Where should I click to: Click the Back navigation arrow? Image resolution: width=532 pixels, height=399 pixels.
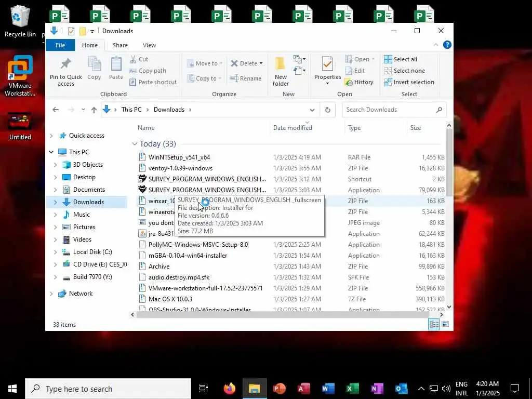[56, 110]
